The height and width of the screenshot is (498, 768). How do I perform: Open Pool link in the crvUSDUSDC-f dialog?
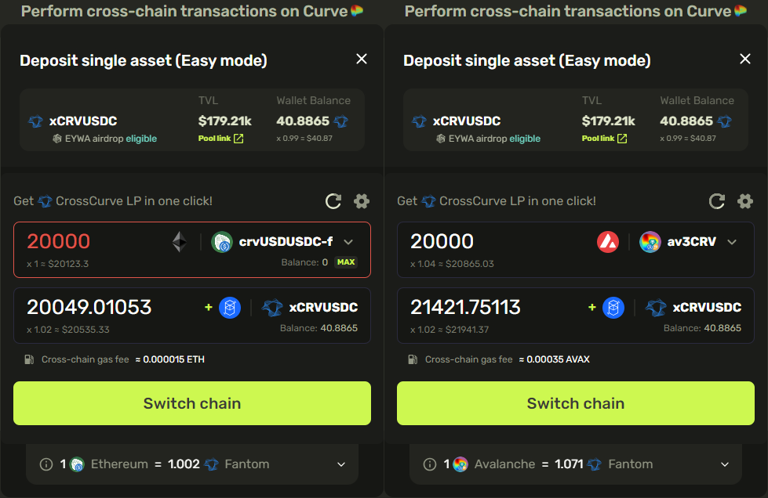coord(220,138)
